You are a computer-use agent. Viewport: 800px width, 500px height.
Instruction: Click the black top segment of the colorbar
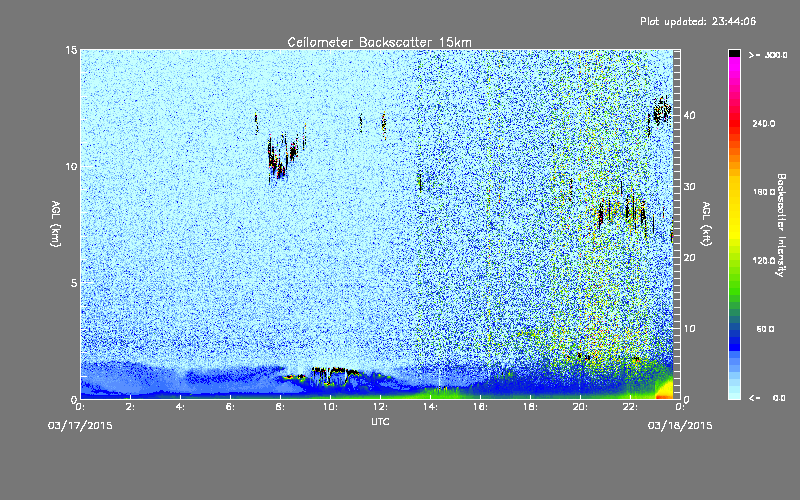(x=734, y=53)
